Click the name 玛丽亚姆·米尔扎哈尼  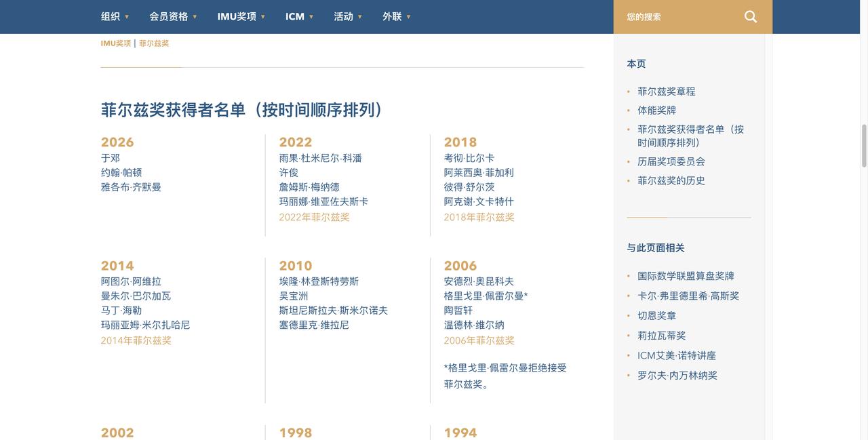point(146,325)
